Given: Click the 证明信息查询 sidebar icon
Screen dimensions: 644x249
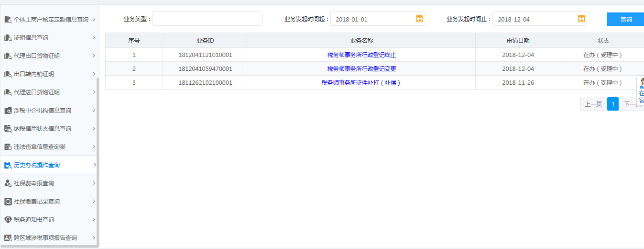Looking at the screenshot, I should click(x=8, y=38).
